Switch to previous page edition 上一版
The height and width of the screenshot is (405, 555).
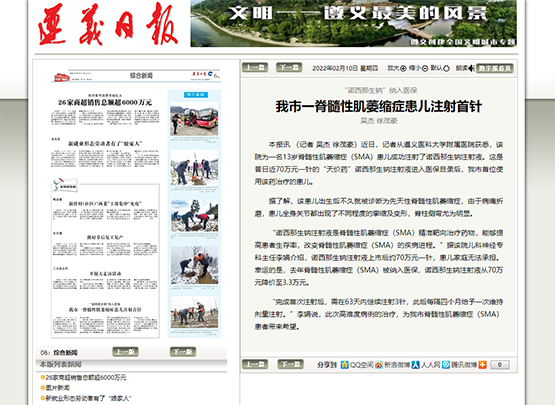pos(125,352)
